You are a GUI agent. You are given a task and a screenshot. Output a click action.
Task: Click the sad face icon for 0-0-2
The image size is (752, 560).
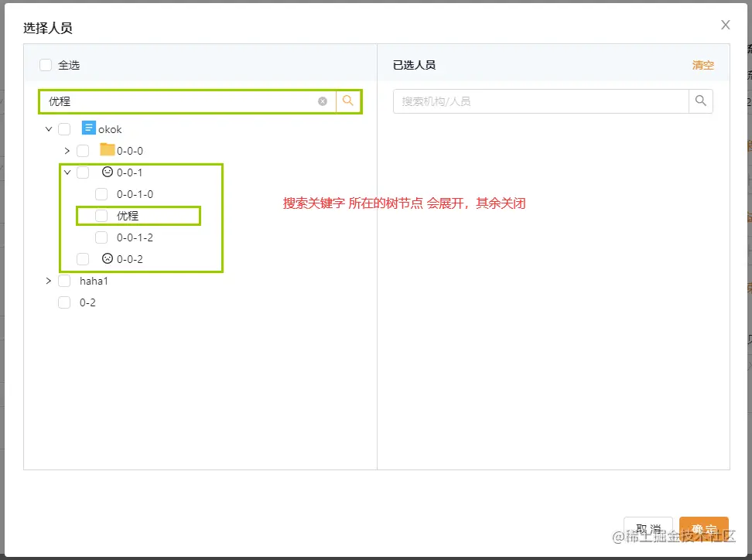108,258
